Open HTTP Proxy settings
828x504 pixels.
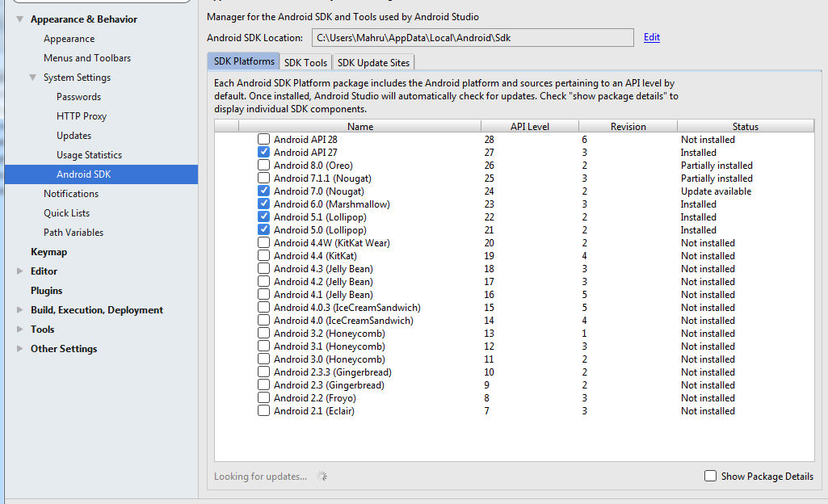coord(82,116)
